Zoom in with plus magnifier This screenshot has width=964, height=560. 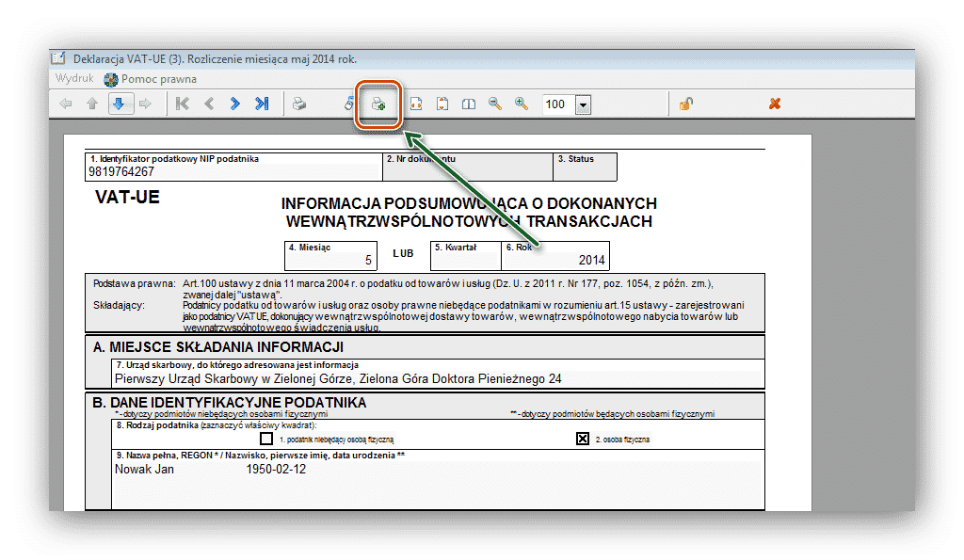pyautogui.click(x=522, y=104)
